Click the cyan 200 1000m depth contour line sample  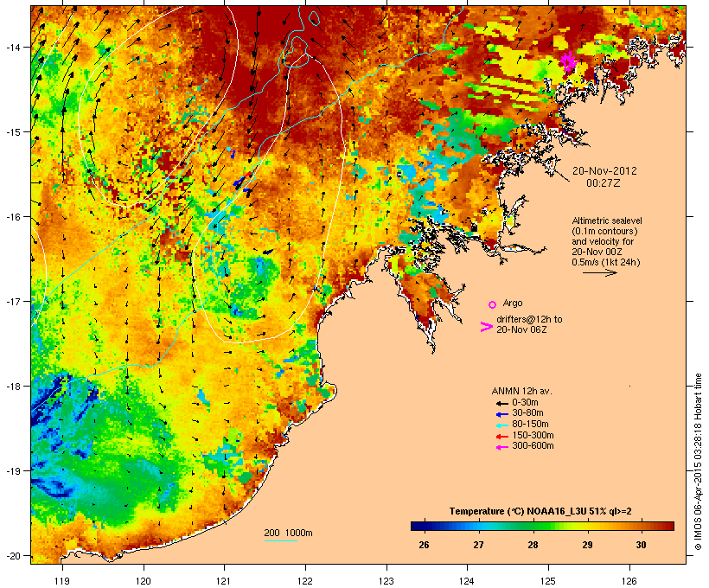281,541
